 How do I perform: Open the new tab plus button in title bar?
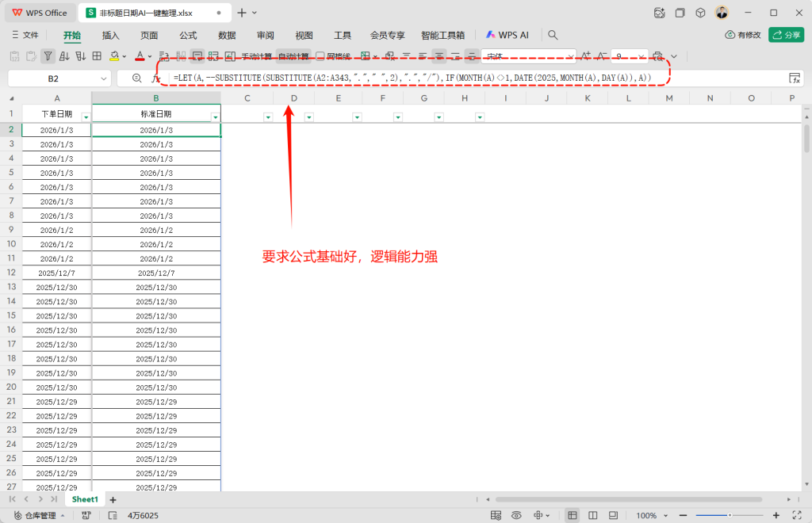[x=241, y=13]
